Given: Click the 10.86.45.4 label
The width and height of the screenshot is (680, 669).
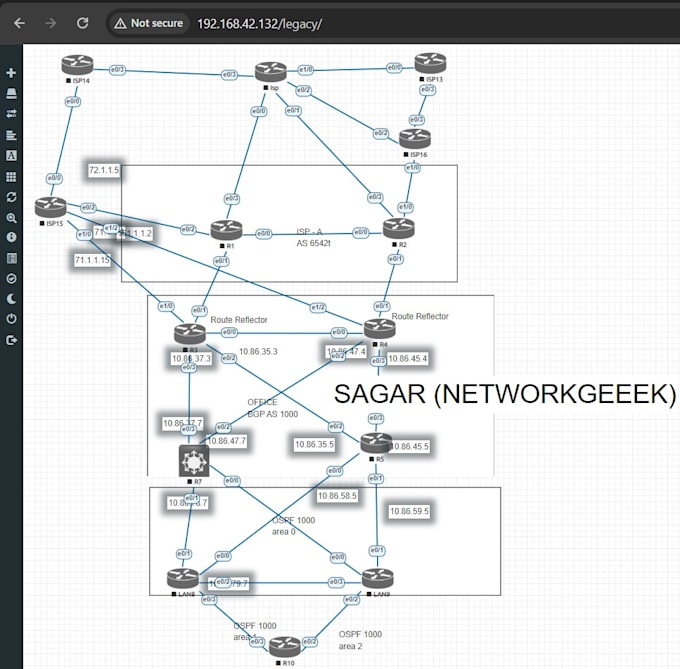Looking at the screenshot, I should click(407, 359).
